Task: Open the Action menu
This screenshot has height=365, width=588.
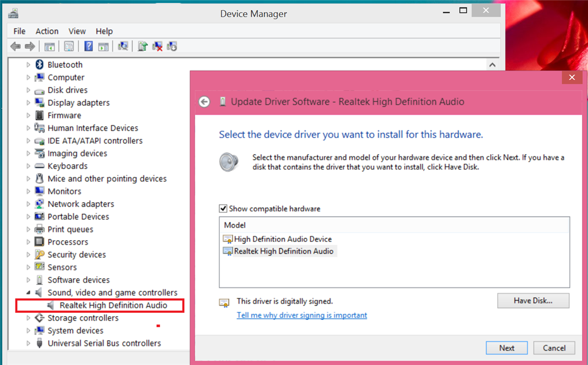Action: [x=47, y=31]
